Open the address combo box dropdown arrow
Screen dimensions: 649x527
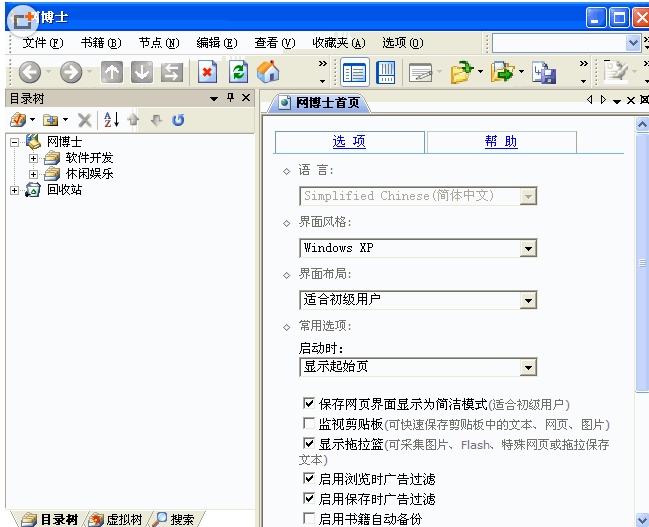(632, 43)
